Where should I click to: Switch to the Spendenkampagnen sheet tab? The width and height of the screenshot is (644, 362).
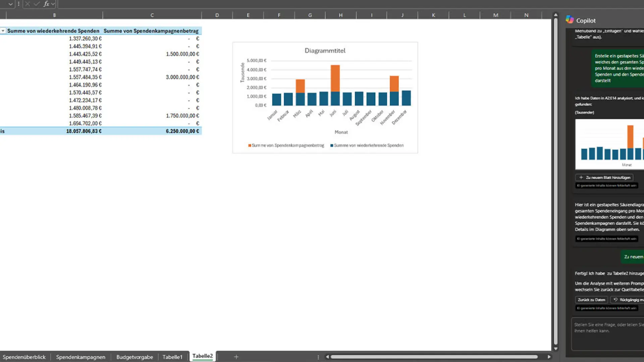80,357
